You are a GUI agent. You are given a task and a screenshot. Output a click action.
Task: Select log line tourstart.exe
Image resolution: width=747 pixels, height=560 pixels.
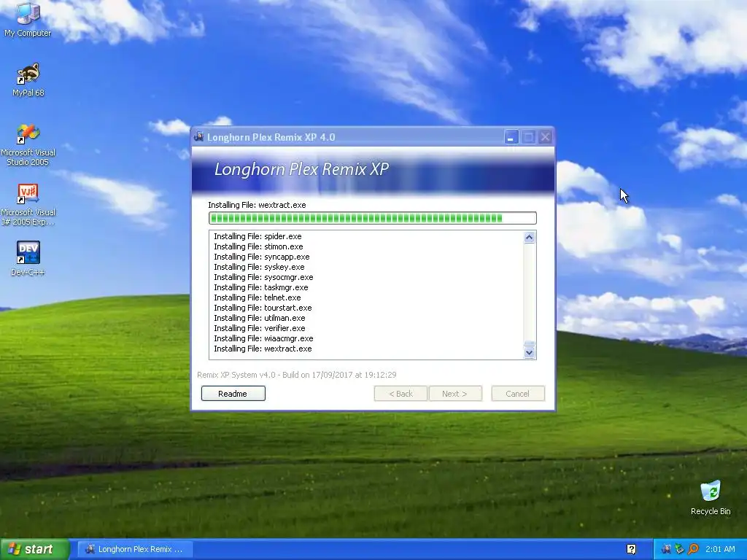point(263,308)
